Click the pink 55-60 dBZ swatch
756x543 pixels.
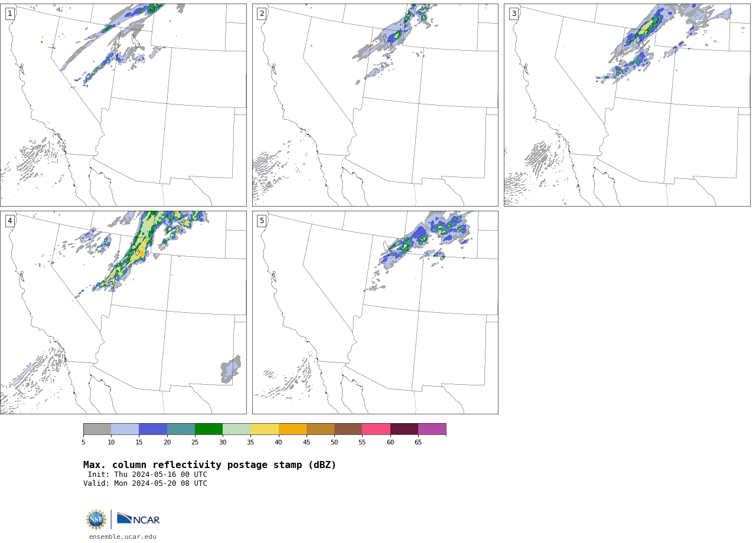(376, 429)
